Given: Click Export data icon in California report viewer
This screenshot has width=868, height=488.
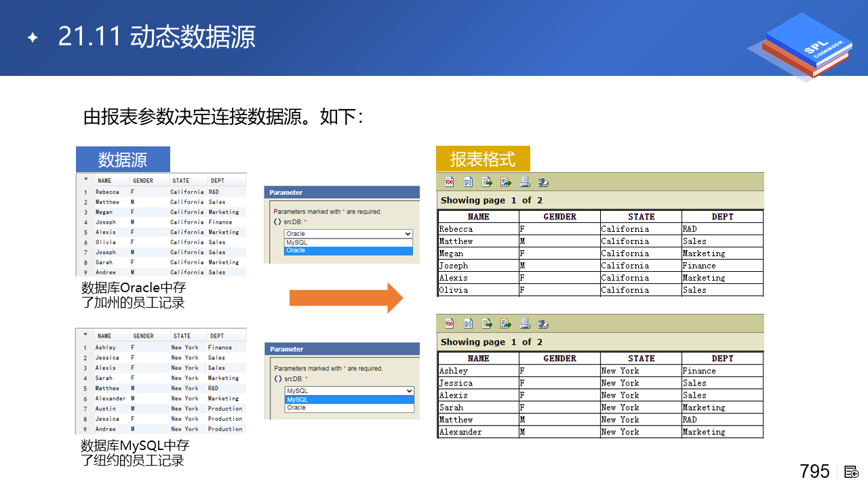Looking at the screenshot, I should click(487, 182).
